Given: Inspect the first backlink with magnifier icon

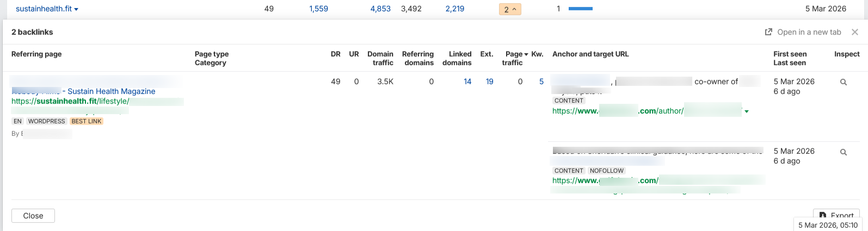Looking at the screenshot, I should click(844, 82).
